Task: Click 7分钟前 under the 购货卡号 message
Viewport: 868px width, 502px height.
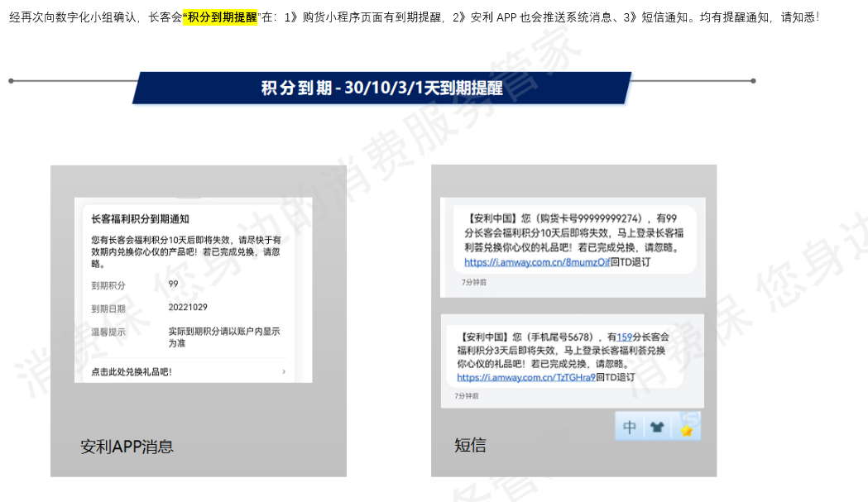Action: 474,282
